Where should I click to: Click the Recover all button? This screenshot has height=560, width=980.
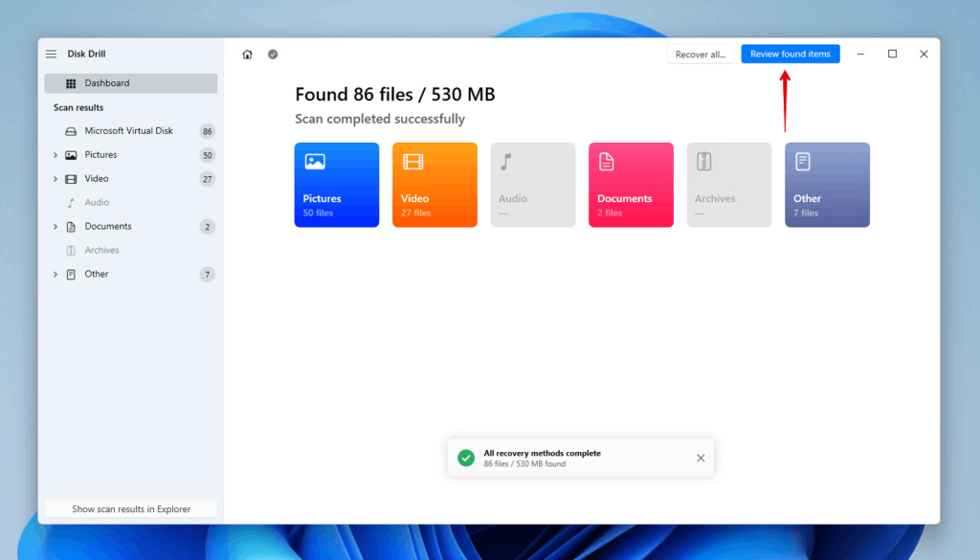701,54
